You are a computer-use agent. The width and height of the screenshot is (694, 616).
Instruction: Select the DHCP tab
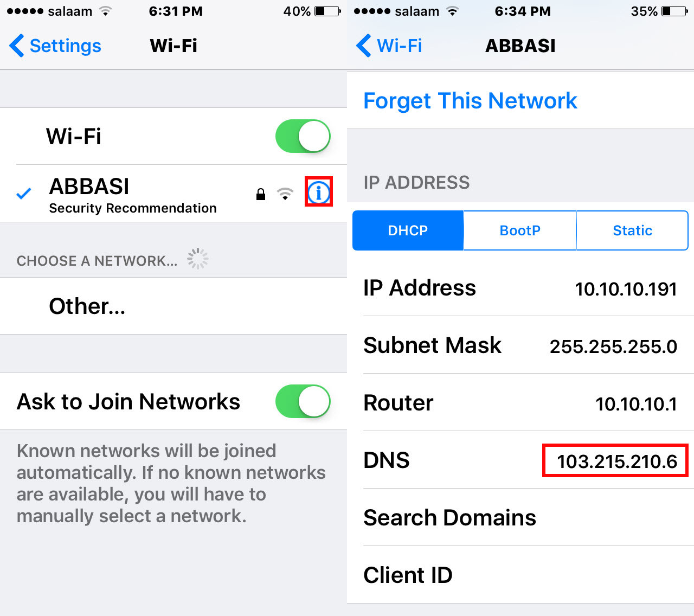[408, 230]
